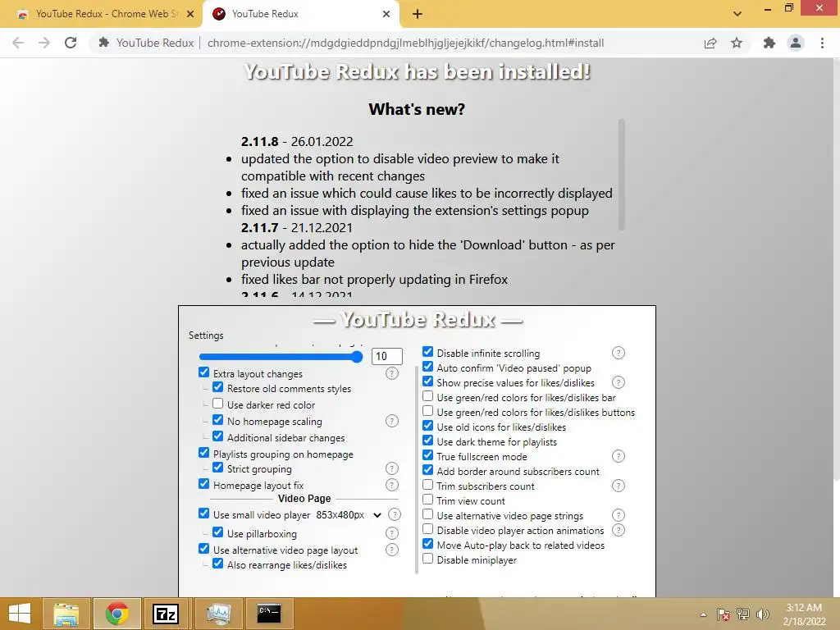Show help for No homepage scaling

coord(392,421)
